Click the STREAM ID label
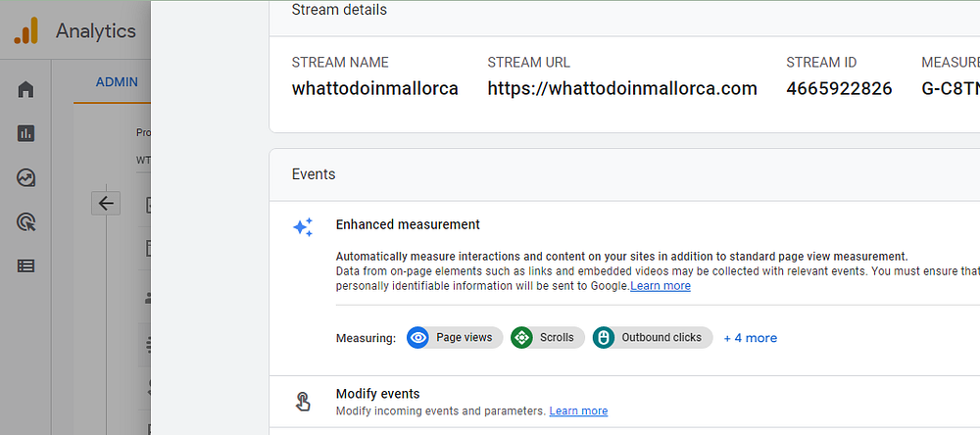Image resolution: width=980 pixels, height=435 pixels. point(821,63)
